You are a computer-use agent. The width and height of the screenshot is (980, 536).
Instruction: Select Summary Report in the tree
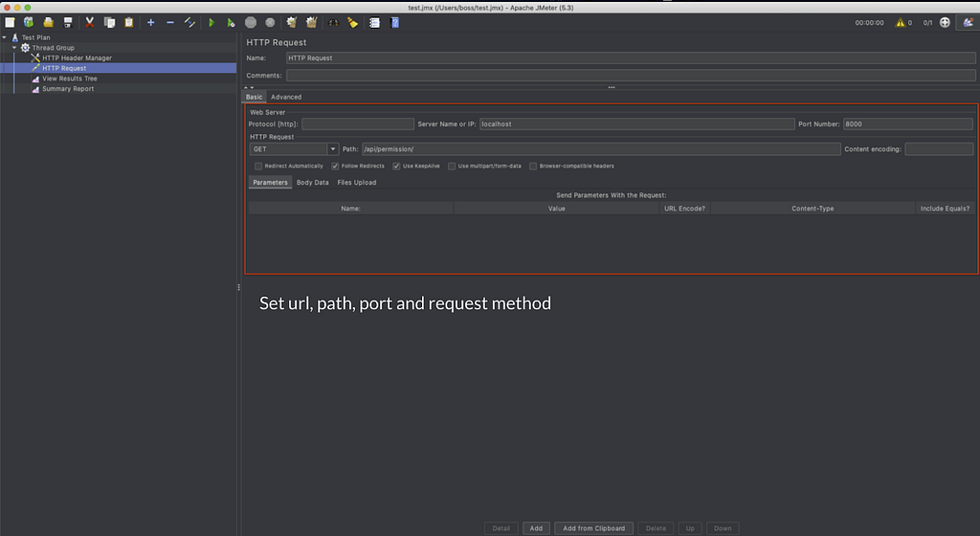click(68, 89)
